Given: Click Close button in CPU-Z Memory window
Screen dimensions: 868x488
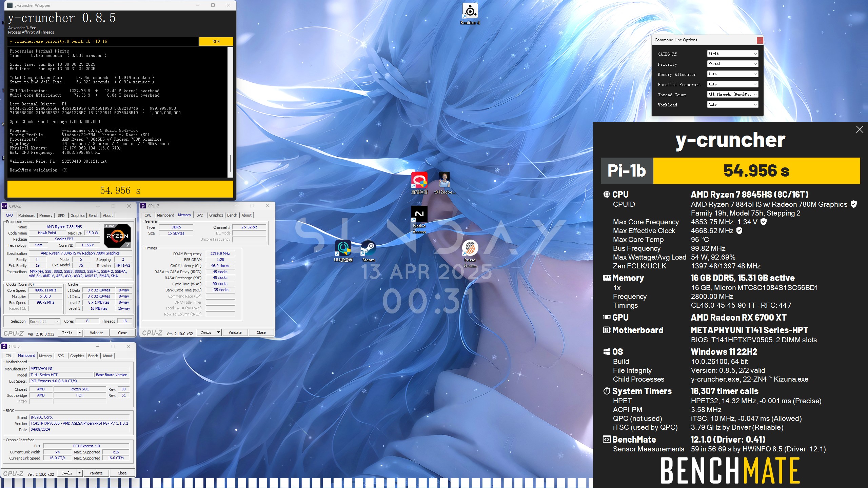Looking at the screenshot, I should 261,332.
